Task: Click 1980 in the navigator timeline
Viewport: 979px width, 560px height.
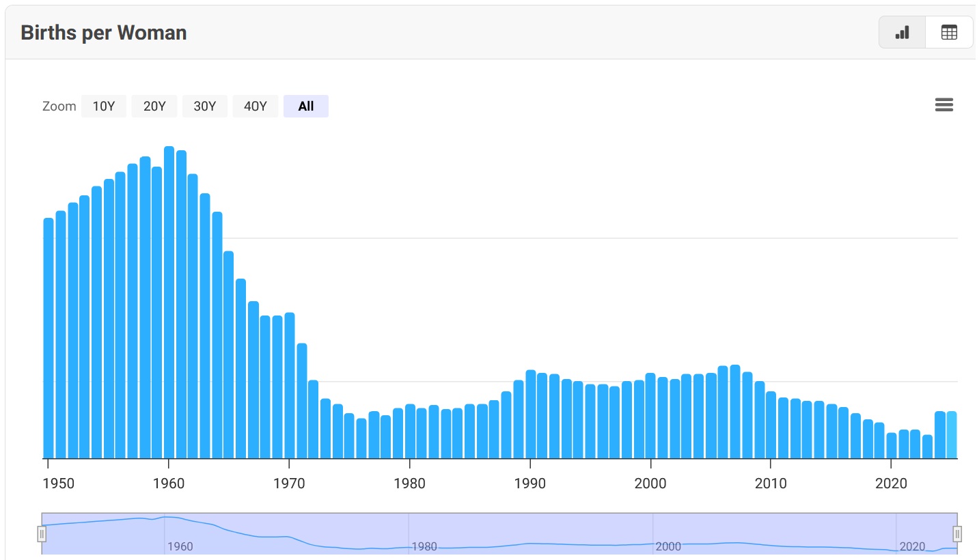Action: point(424,546)
